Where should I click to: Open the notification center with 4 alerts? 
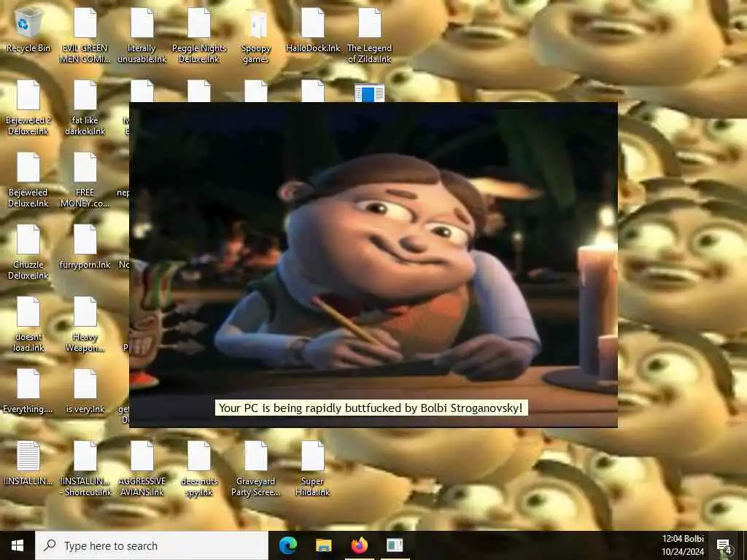[724, 546]
